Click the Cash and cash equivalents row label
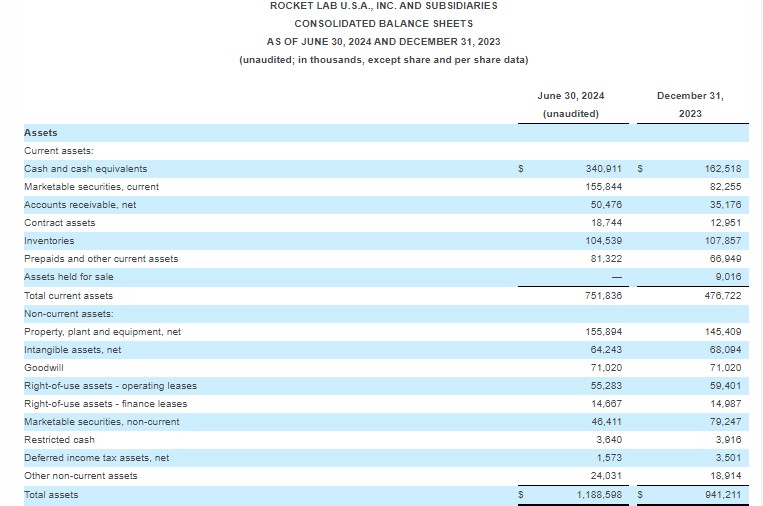 (85, 169)
